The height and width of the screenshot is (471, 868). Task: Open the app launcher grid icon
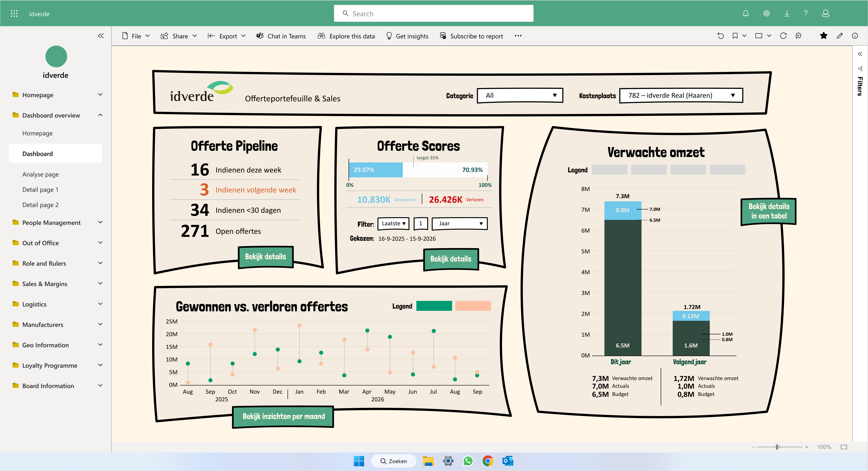click(14, 14)
